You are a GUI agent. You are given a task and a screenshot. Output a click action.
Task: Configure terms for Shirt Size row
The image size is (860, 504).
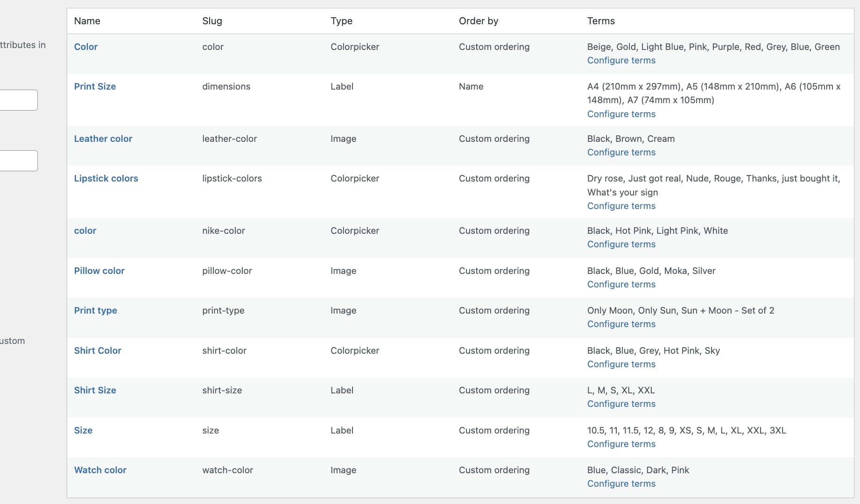[621, 404]
